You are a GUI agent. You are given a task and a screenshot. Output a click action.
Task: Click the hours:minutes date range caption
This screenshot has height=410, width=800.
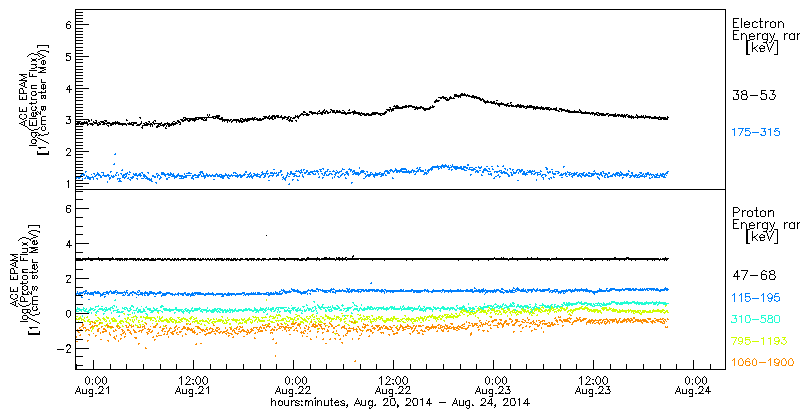click(x=400, y=402)
